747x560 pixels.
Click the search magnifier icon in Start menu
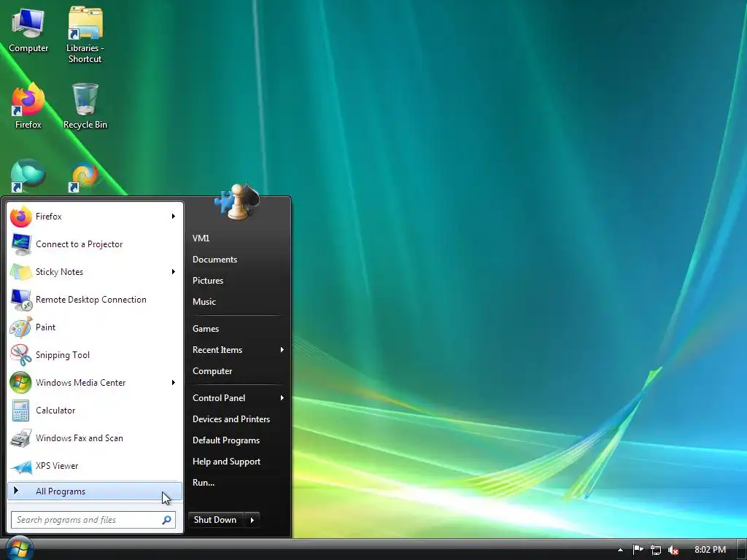tap(167, 520)
